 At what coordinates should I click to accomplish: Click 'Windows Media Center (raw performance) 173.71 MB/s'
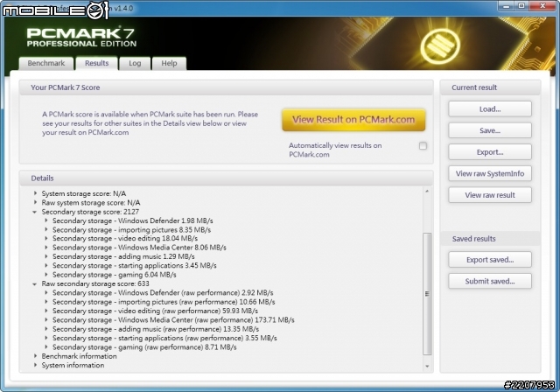(206, 320)
